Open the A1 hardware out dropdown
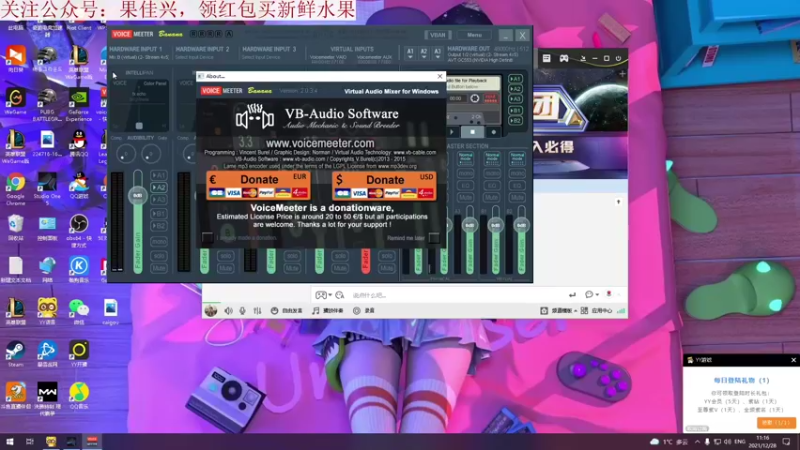This screenshot has width=800, height=450. [410, 54]
